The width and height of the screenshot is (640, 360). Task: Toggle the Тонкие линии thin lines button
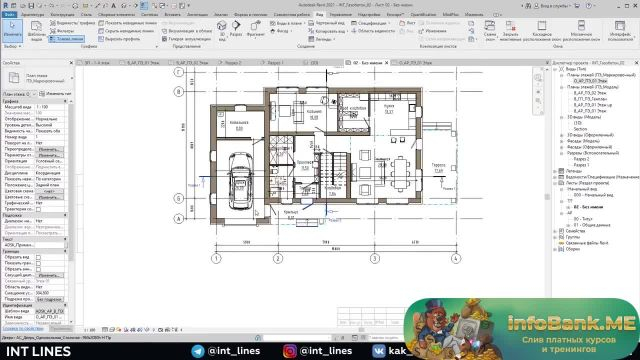point(67,39)
